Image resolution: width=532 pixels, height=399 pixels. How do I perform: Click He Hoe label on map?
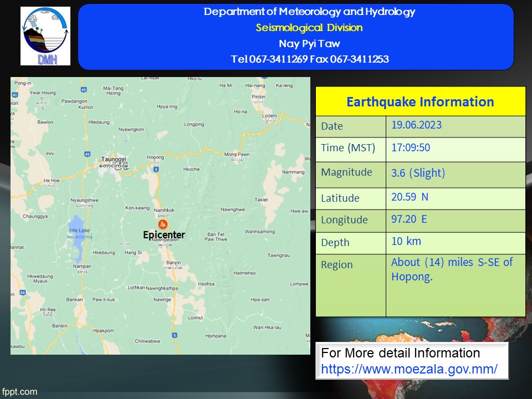(52, 181)
